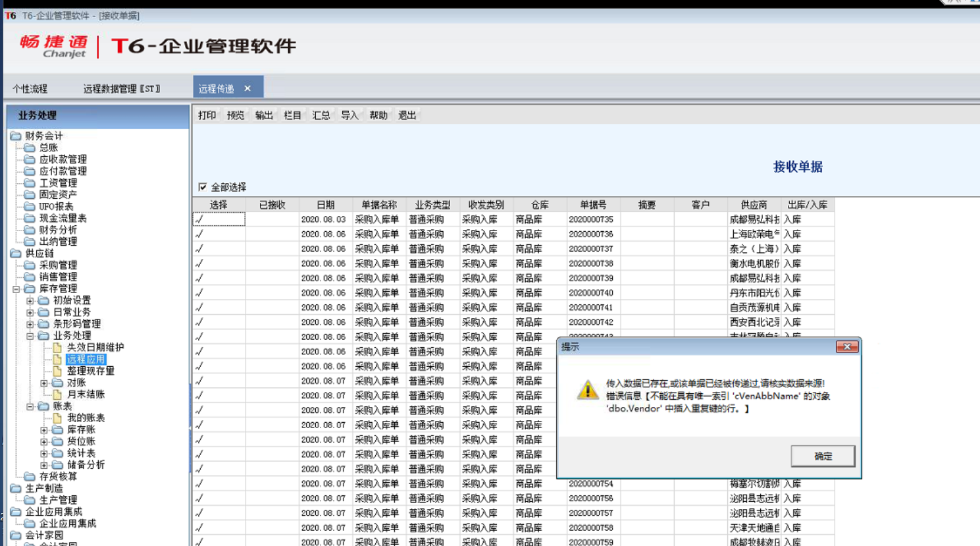Click the 固定资产 folder icon
Screen dimensions: 980x546
point(30,194)
